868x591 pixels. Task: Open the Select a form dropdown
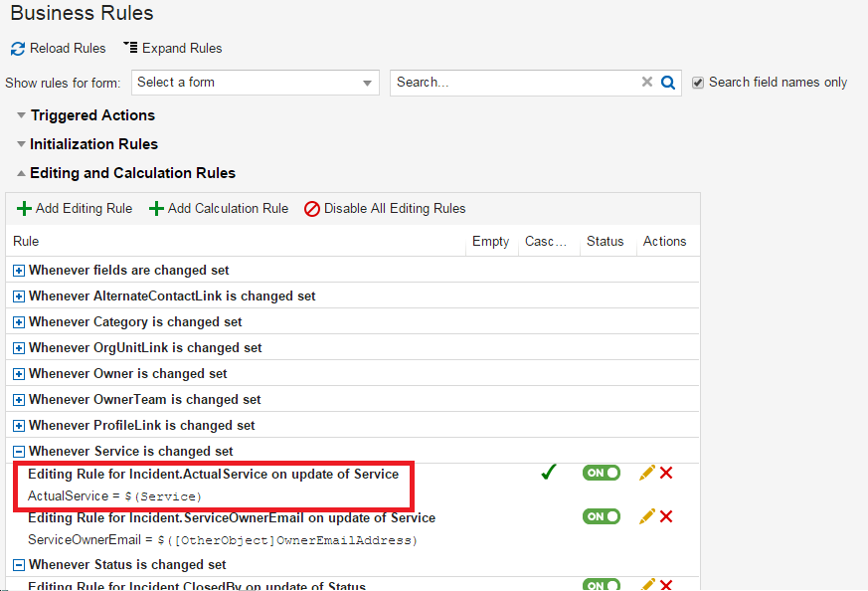[x=256, y=83]
